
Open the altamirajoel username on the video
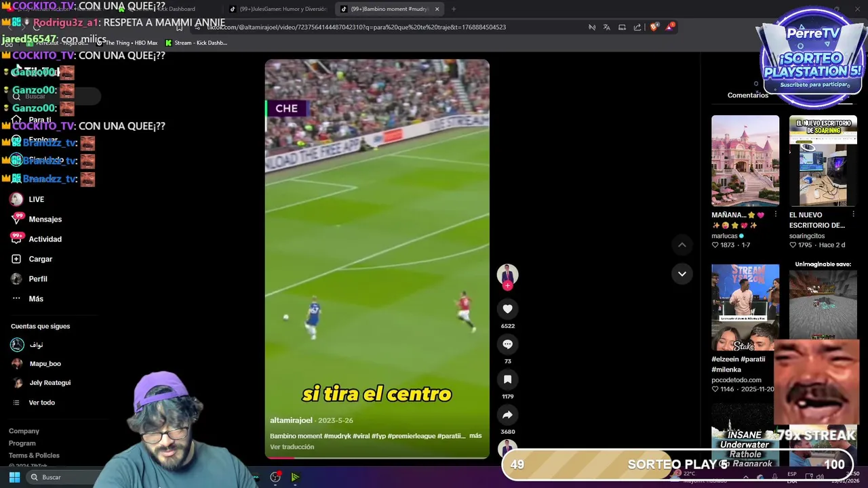tap(291, 420)
